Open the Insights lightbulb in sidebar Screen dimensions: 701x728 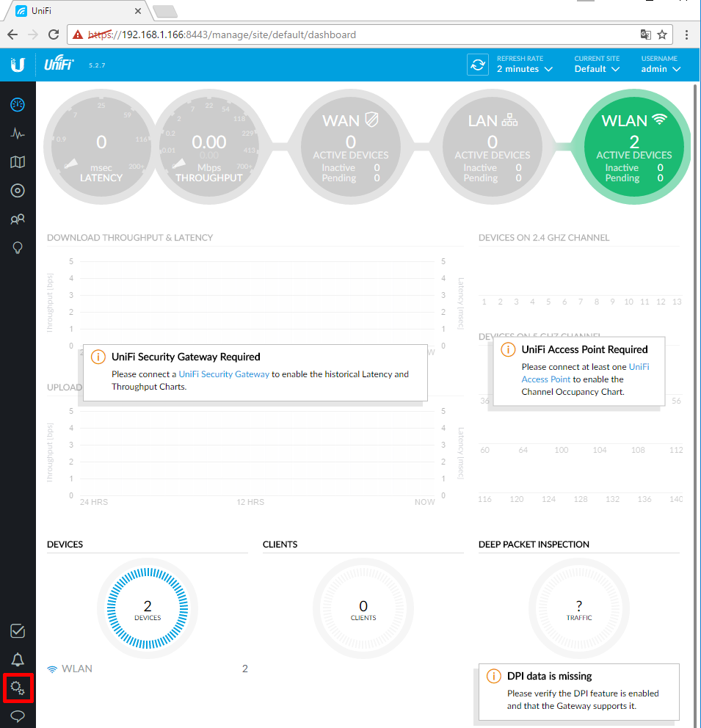point(18,247)
